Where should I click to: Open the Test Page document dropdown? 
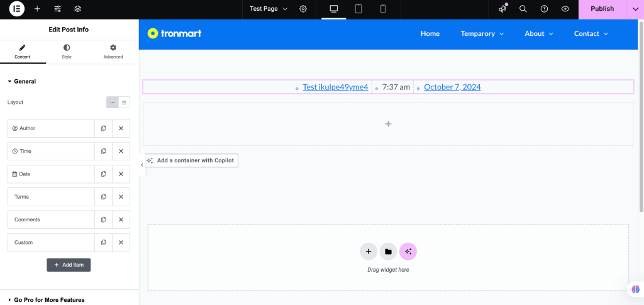click(269, 9)
